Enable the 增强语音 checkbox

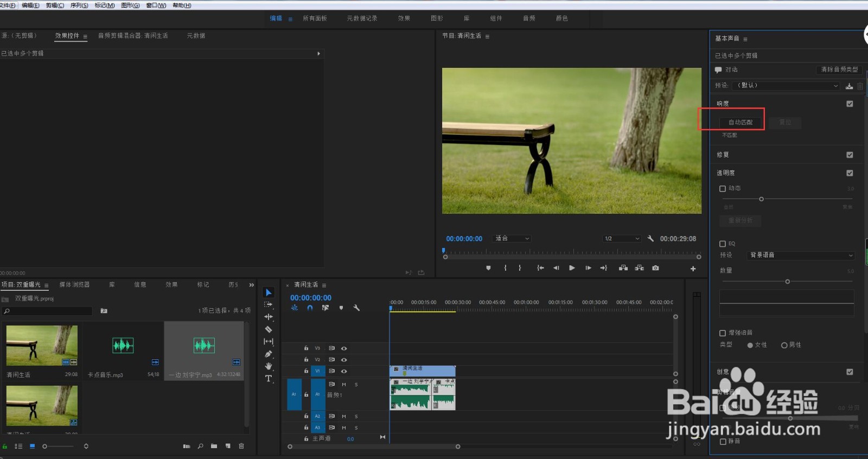723,333
